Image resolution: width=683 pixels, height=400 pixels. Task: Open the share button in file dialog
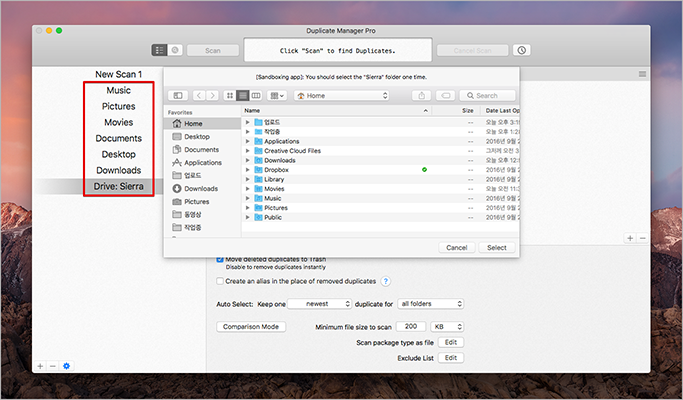(421, 95)
